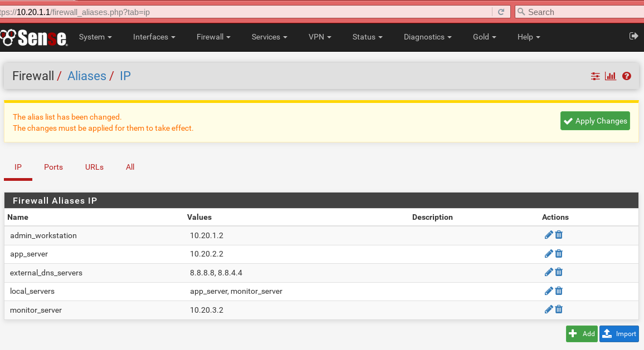Delete the external_dns_servers alias
Image resolution: width=644 pixels, height=350 pixels.
559,272
